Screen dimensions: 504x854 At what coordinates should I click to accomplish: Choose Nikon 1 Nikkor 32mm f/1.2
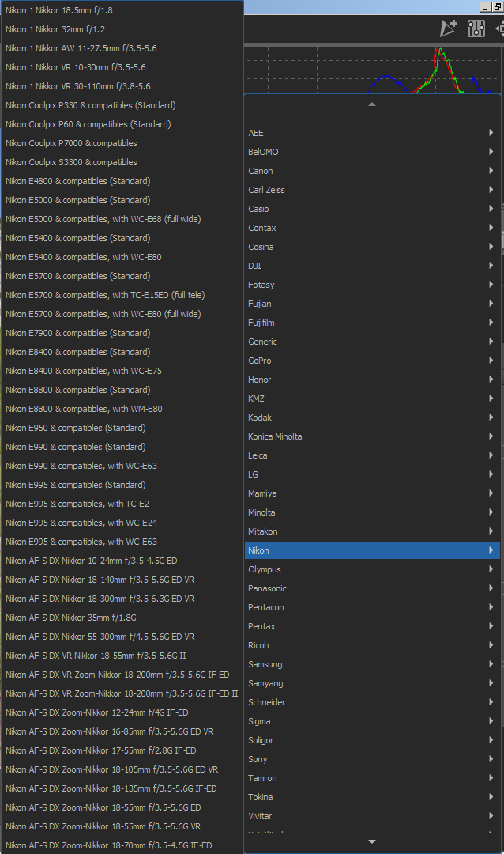(x=122, y=29)
